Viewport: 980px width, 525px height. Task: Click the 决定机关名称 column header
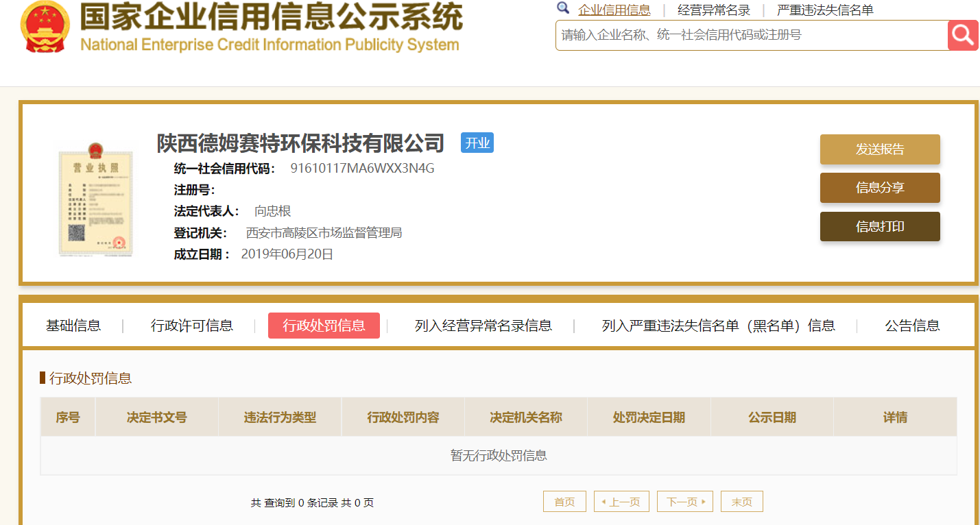[x=526, y=417]
